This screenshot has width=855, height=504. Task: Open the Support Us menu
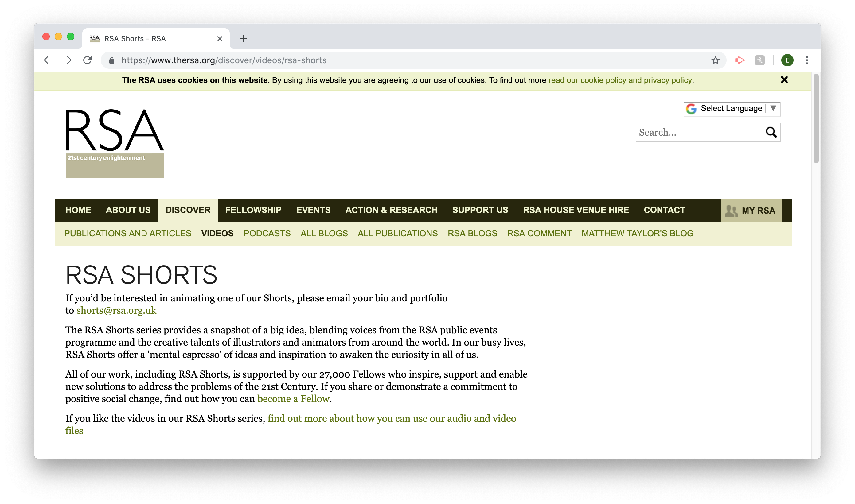(x=480, y=210)
